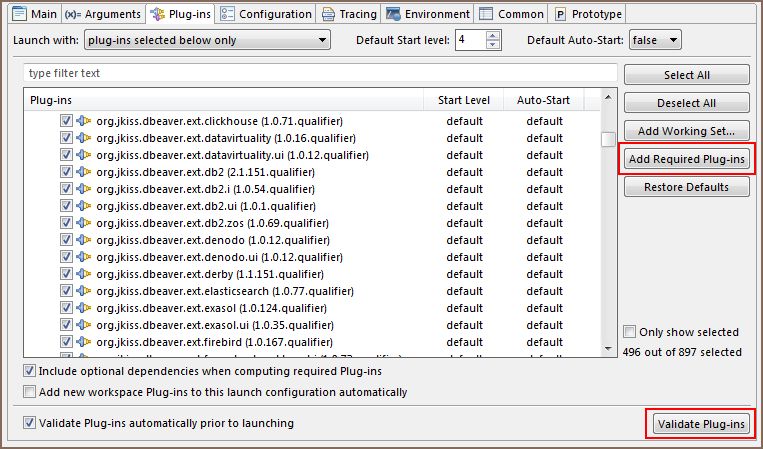Image resolution: width=763 pixels, height=449 pixels.
Task: Click plug-in icon for org.jkiss.dbeaver.ext.db2.i
Action: point(84,189)
